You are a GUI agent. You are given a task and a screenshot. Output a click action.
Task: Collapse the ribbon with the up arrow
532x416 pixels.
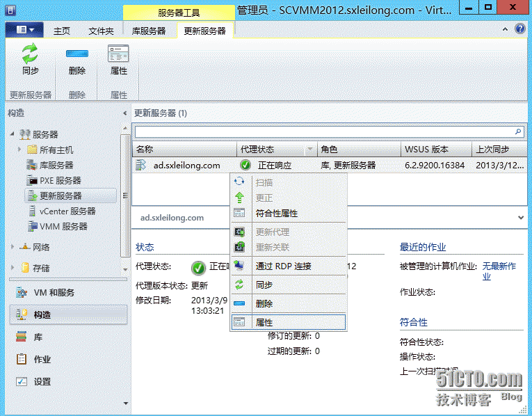(x=505, y=29)
